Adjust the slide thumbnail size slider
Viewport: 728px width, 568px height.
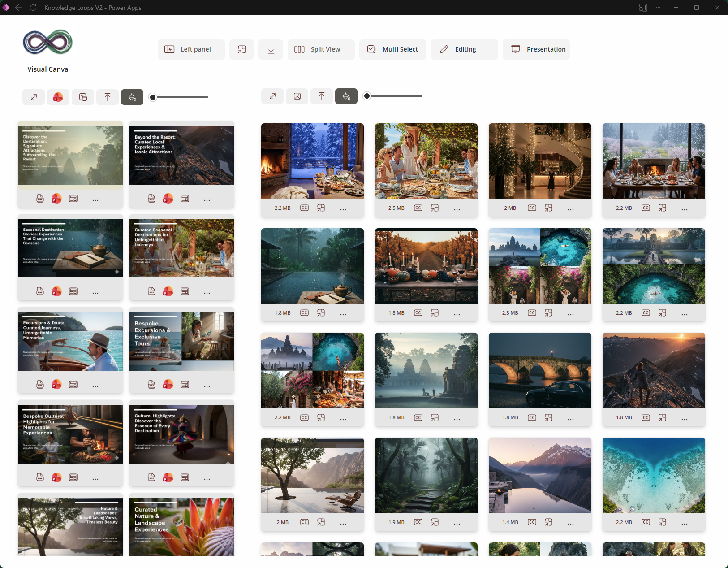point(179,97)
